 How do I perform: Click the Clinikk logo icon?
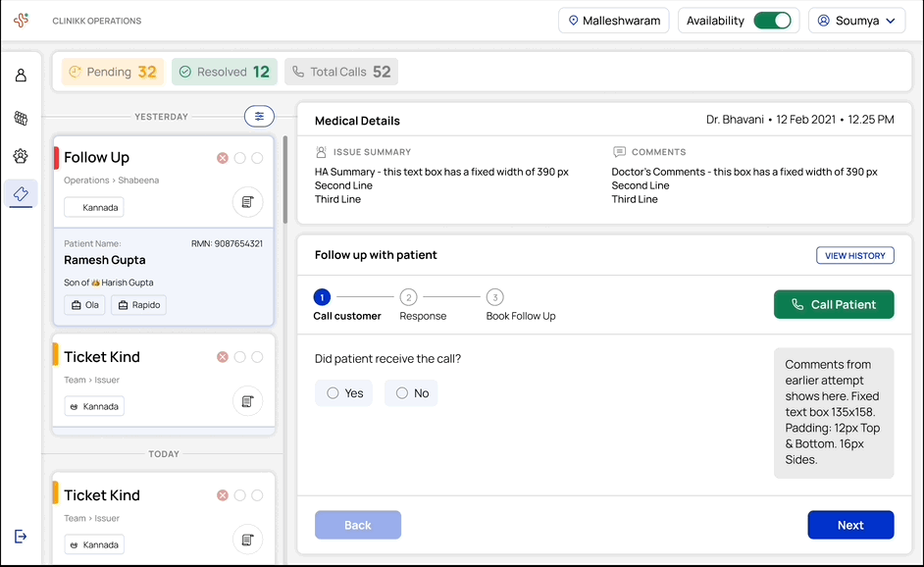tap(22, 20)
